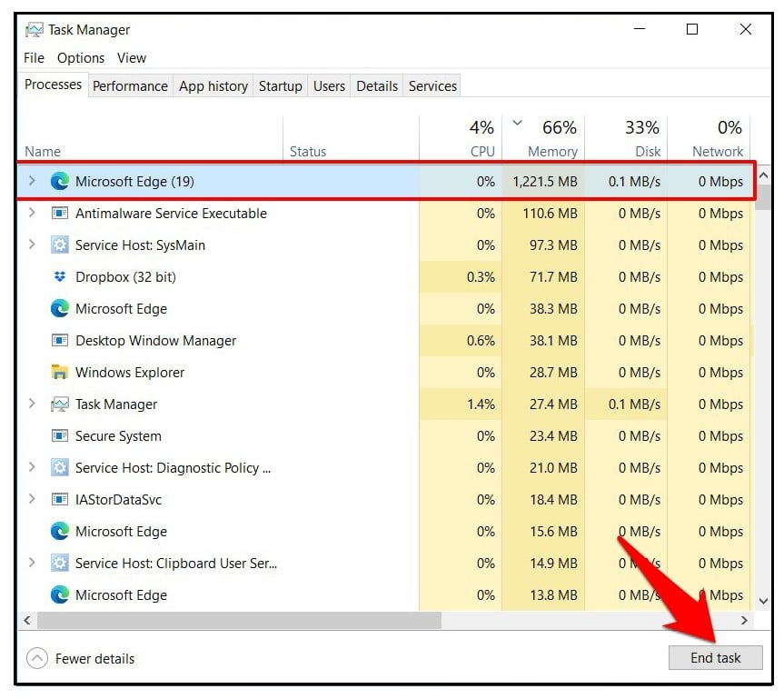Click the Edge icon in the 15.6 MB row
Viewport: 784px width, 699px height.
[60, 532]
